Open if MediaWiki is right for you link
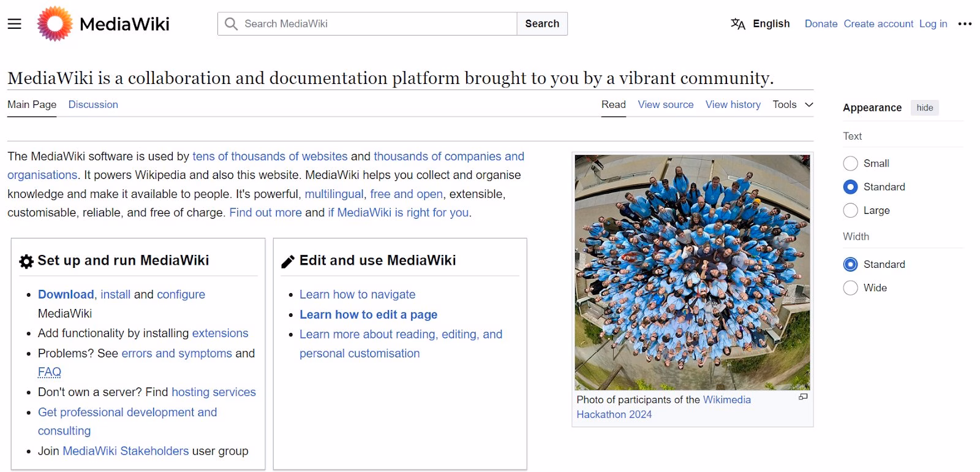This screenshot has width=980, height=472. (398, 213)
